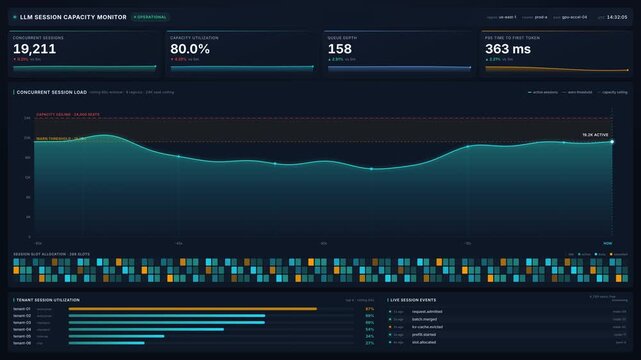641x360 pixels.
Task: Select the tenant-06 row label
Action: 22,343
